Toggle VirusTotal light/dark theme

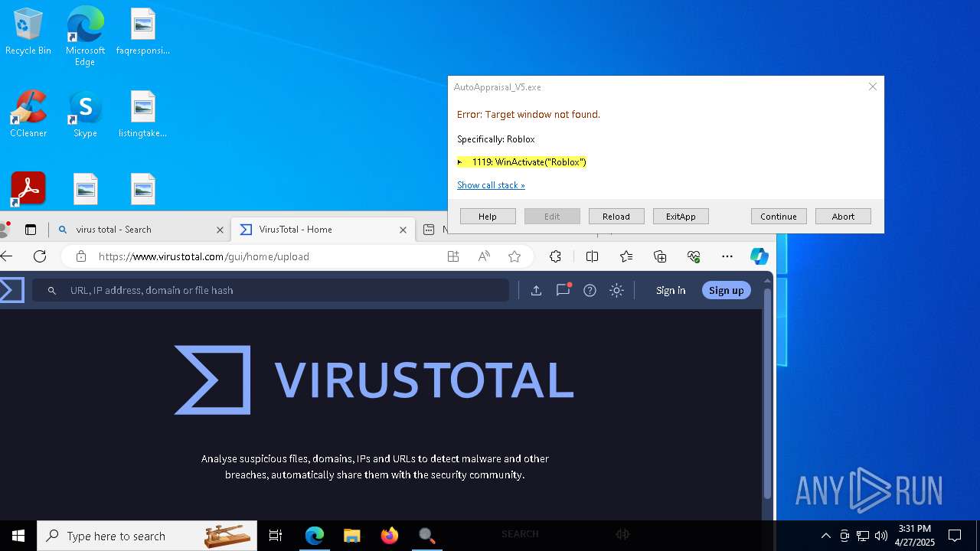tap(616, 290)
